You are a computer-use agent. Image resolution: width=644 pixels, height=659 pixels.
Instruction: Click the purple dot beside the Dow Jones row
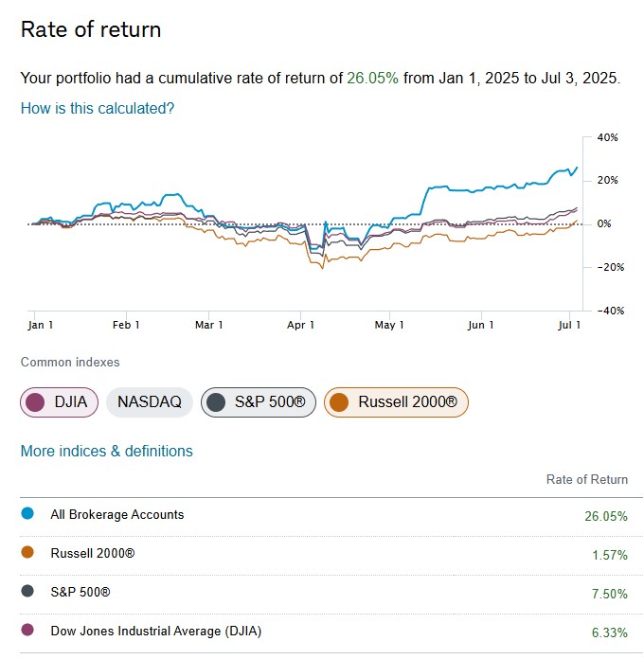click(27, 630)
